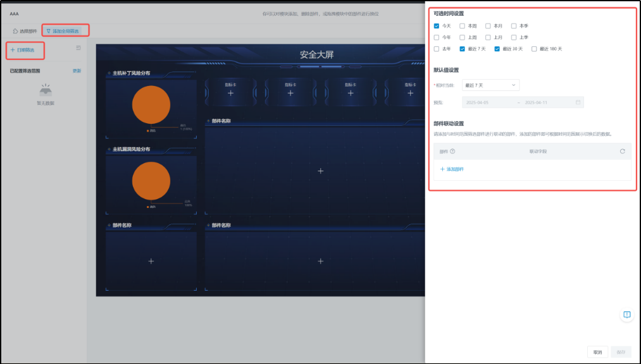The height and width of the screenshot is (364, 641).
Task: Click the feedback icon above 取消 button
Action: pos(626,315)
